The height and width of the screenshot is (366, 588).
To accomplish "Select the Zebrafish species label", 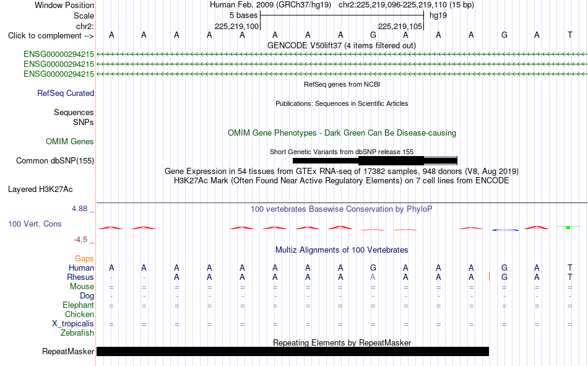I will [x=77, y=333].
